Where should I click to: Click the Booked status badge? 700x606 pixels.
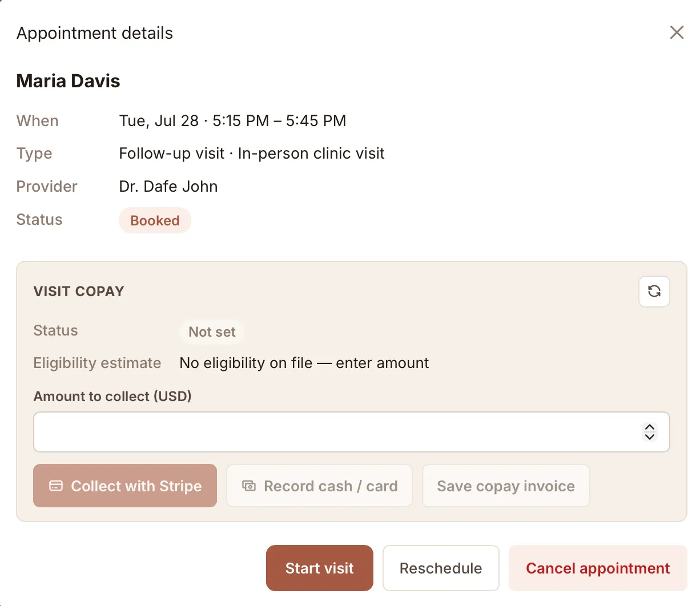(x=155, y=220)
